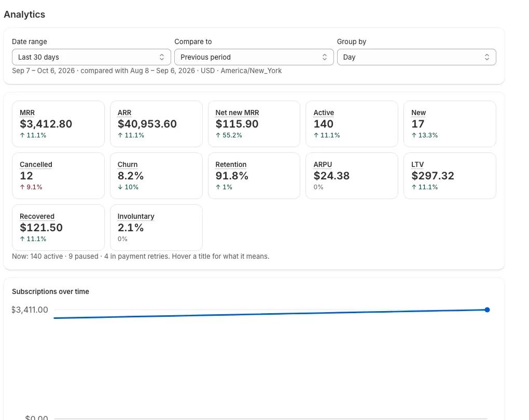Click the ARPU metric title

pyautogui.click(x=323, y=164)
